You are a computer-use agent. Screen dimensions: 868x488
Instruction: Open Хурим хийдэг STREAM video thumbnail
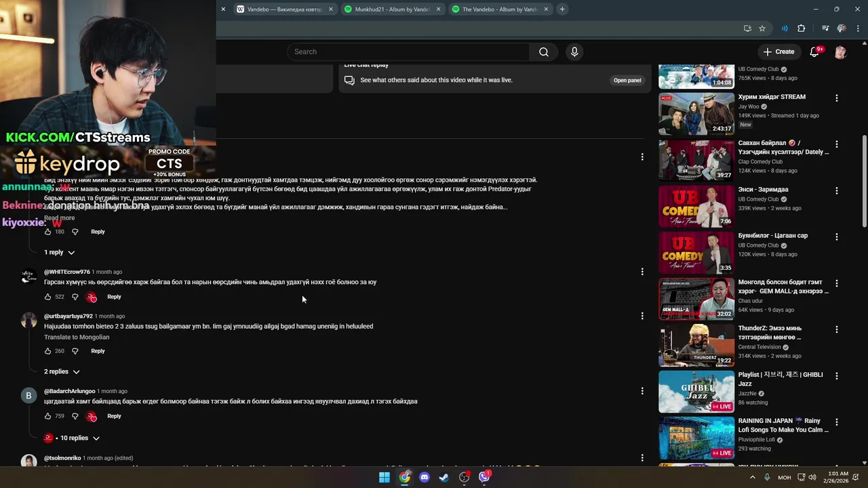click(x=696, y=114)
